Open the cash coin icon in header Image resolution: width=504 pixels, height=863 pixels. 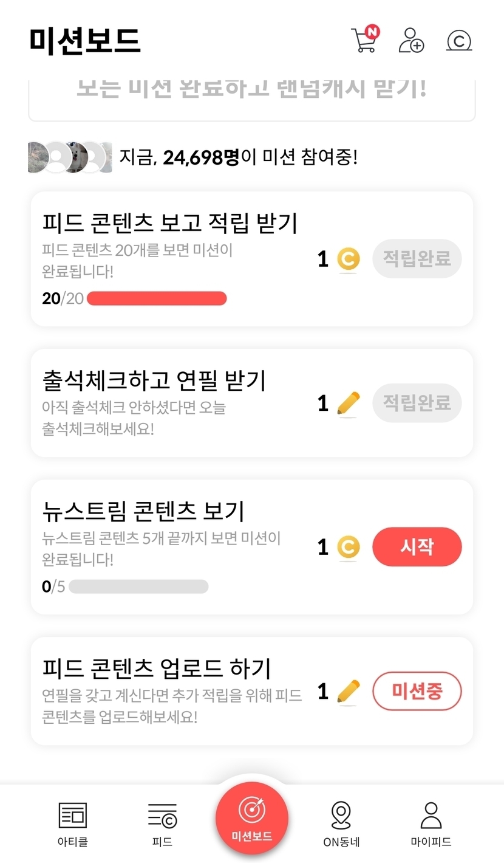coord(459,41)
